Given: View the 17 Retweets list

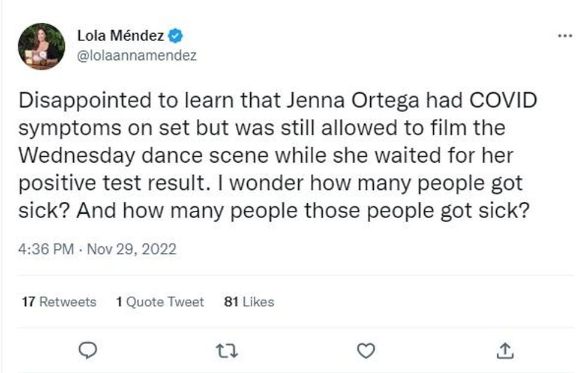Looking at the screenshot, I should pyautogui.click(x=58, y=302).
